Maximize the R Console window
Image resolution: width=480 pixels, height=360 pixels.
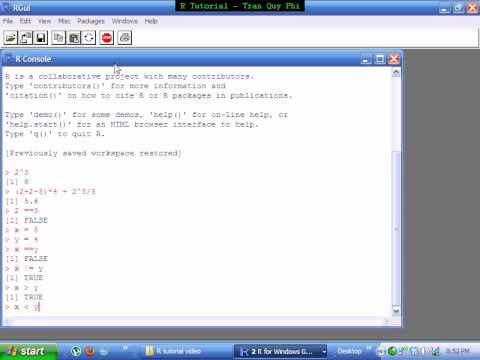tap(380, 59)
